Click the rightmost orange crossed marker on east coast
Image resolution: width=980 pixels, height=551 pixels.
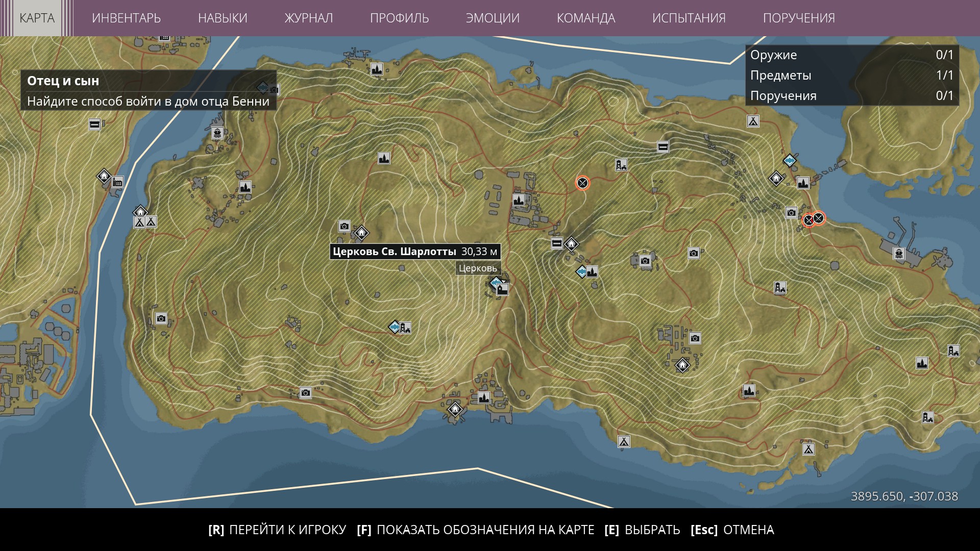[x=818, y=218]
